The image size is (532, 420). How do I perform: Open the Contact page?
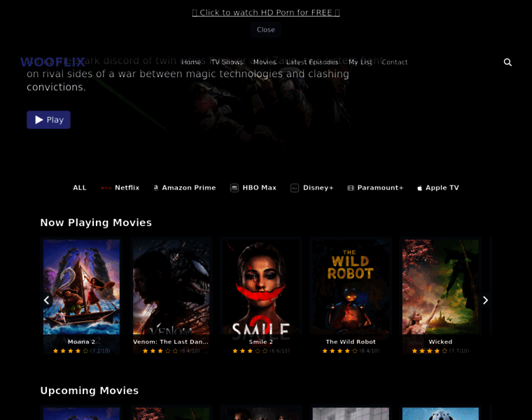click(x=395, y=62)
